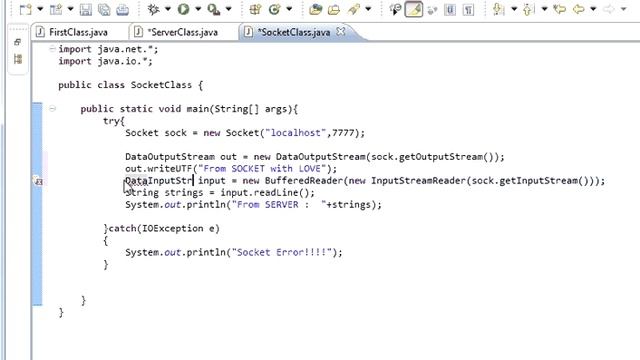
Task: Click the blue range indicator in the left ruler
Action: tap(37, 204)
